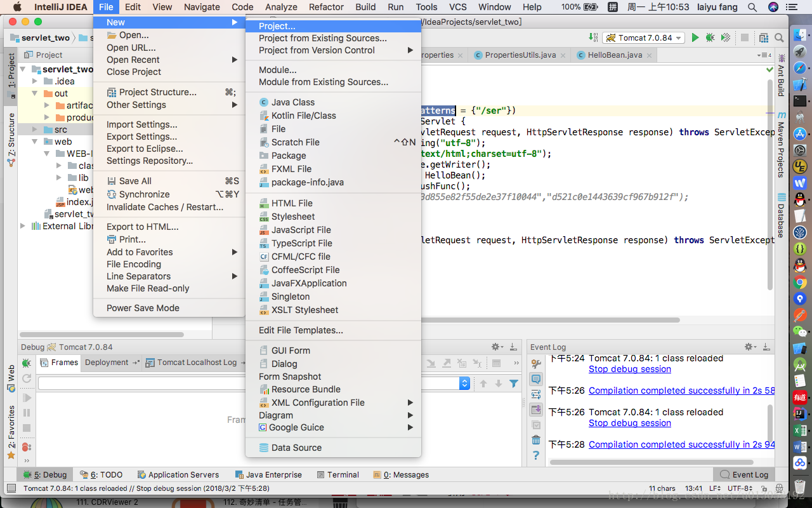Hide the Event Log panel via download-arrow icon
The height and width of the screenshot is (508, 812).
[x=767, y=347]
